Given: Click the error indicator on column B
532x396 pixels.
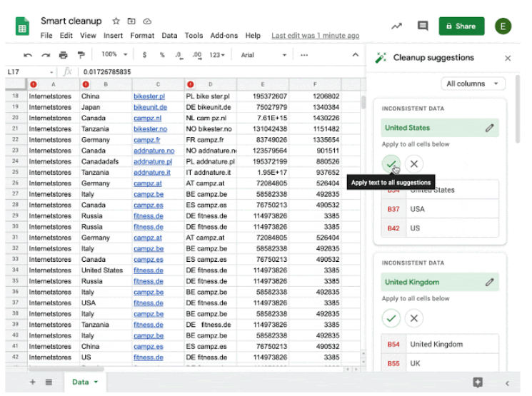Looking at the screenshot, I should 86,84.
